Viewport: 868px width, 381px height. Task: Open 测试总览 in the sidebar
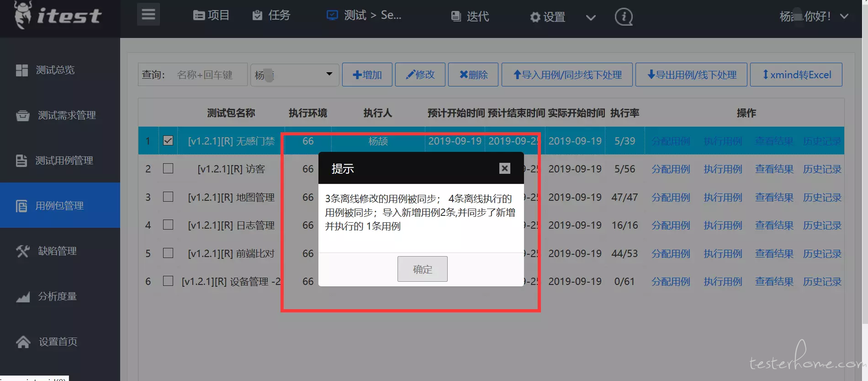[60, 70]
